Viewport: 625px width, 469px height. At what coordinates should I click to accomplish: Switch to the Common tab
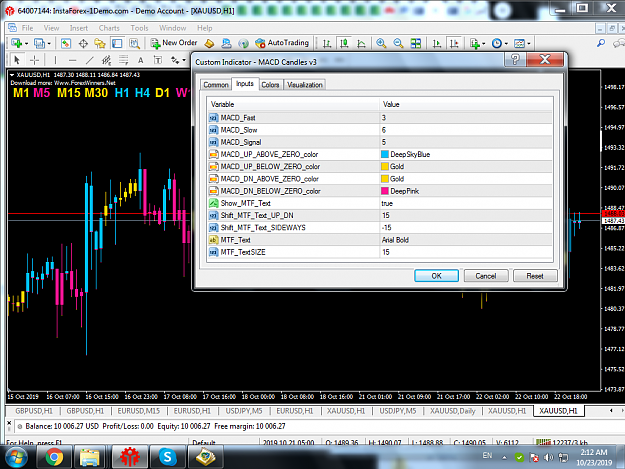pos(216,85)
